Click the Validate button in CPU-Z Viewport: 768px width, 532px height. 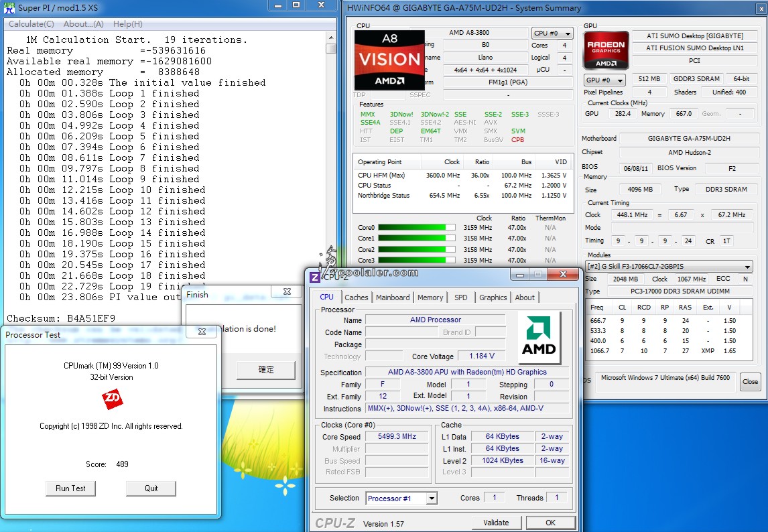[x=496, y=523]
